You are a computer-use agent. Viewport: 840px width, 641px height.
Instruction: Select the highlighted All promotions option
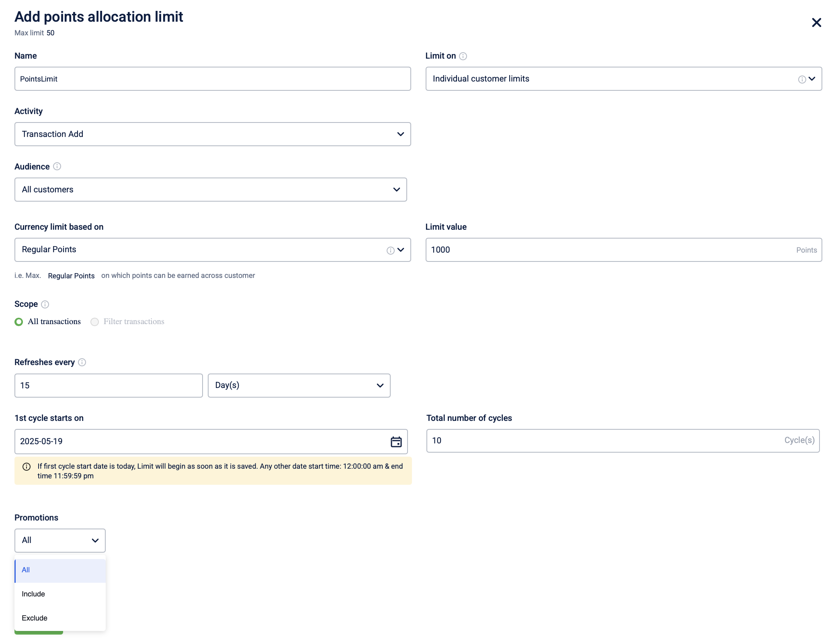pos(26,570)
